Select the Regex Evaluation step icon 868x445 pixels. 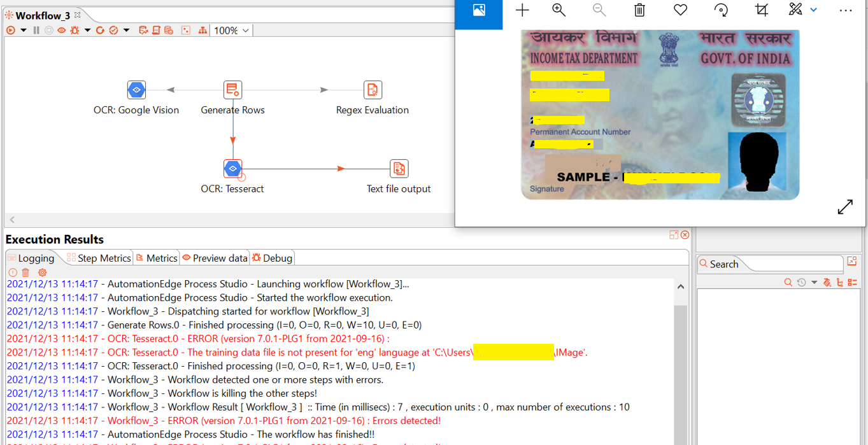[x=373, y=90]
